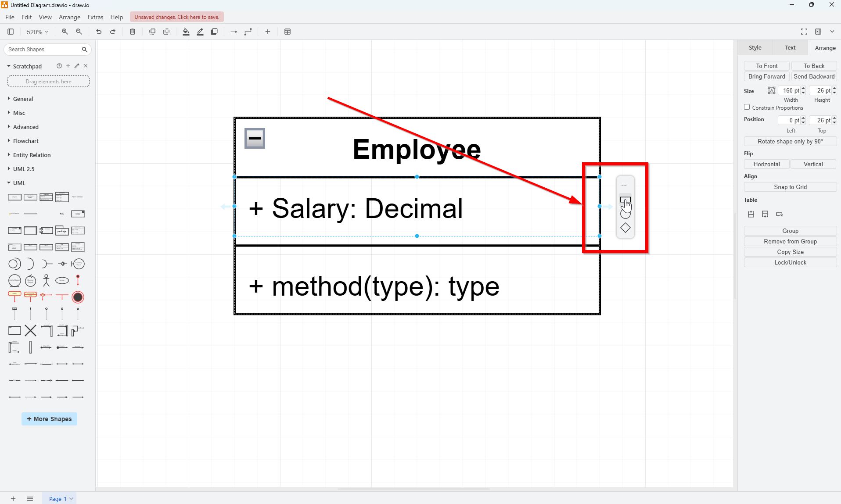Viewport: 841px width, 504px height.
Task: Enable the Constrain Proportions checkbox
Action: click(x=747, y=107)
